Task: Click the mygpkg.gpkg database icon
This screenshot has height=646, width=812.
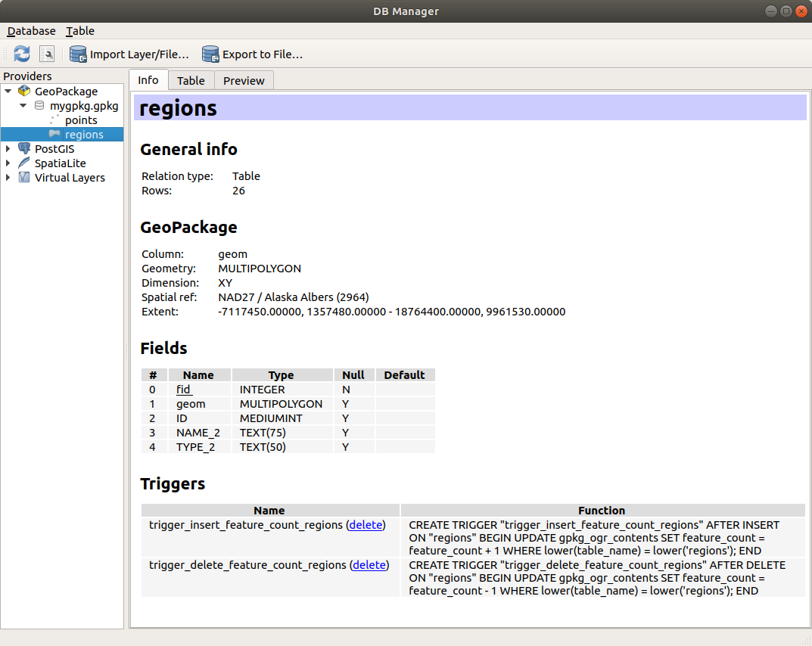Action: [x=39, y=105]
